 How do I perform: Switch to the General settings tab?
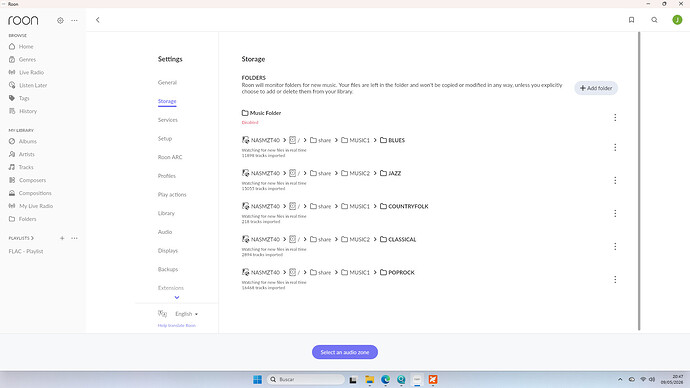click(x=167, y=82)
